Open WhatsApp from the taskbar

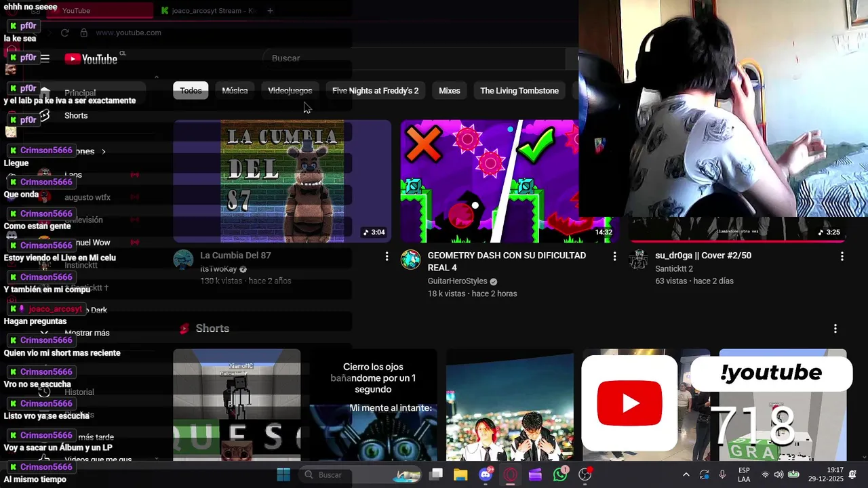pyautogui.click(x=560, y=474)
